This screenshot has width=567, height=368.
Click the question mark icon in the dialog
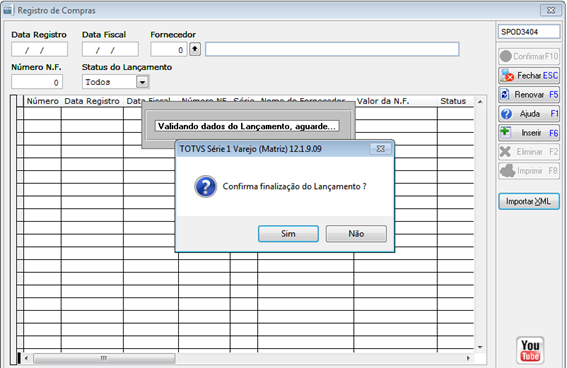(x=206, y=187)
